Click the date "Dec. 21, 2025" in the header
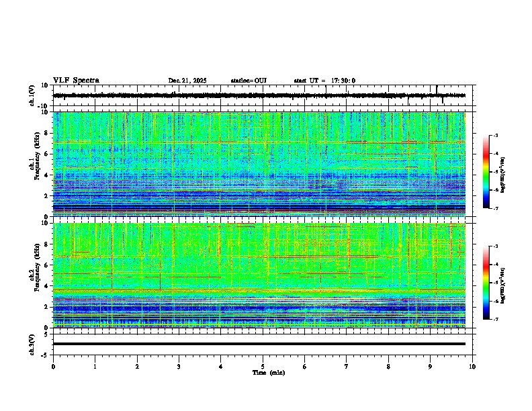Screen dimensions: 532x411 click(187, 81)
